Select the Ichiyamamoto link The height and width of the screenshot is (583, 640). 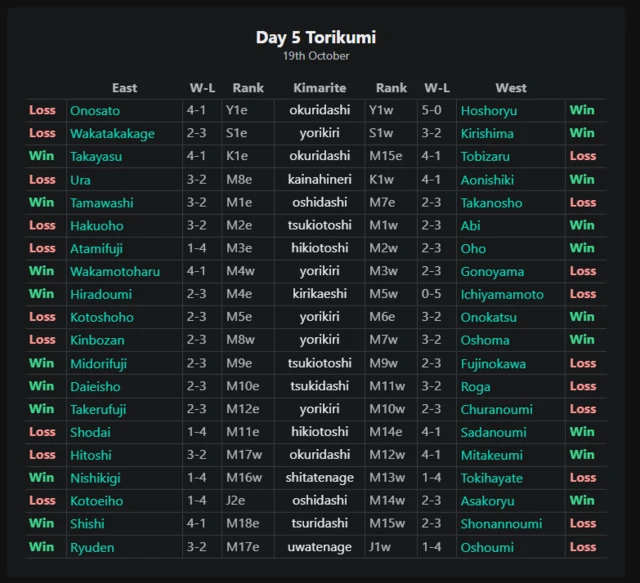502,295
